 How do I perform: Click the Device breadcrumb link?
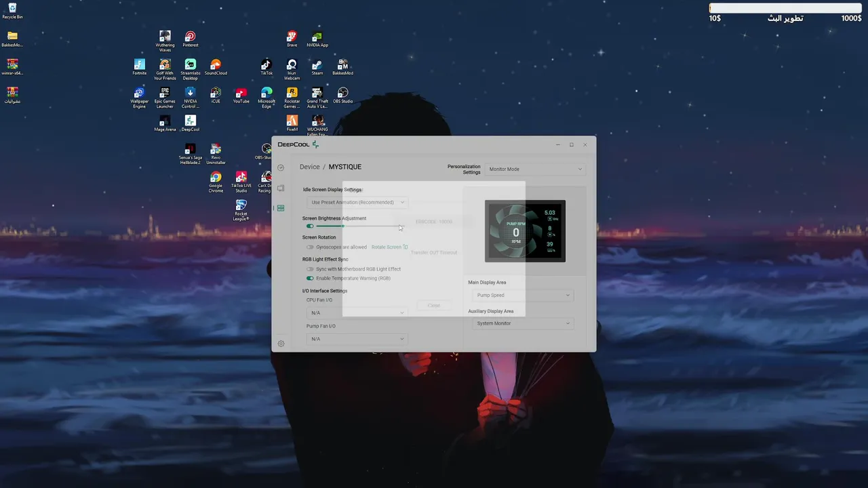pyautogui.click(x=309, y=167)
